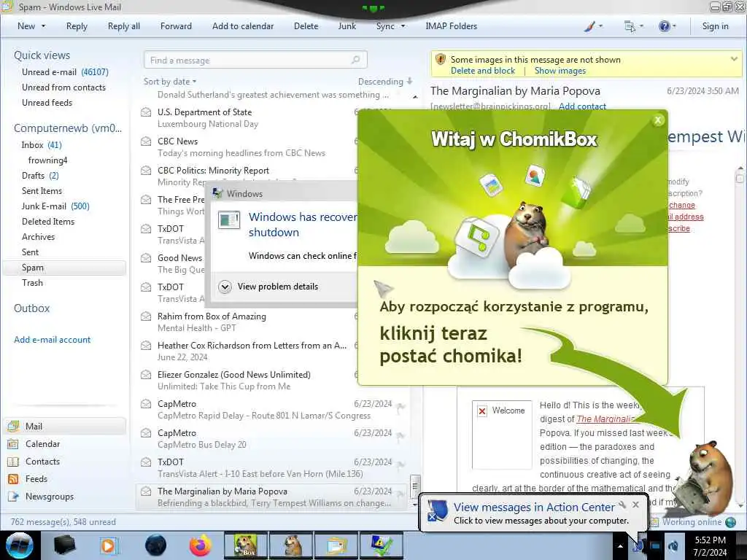This screenshot has height=560, width=747.
Task: Expand View problem details chevron
Action: tap(225, 287)
